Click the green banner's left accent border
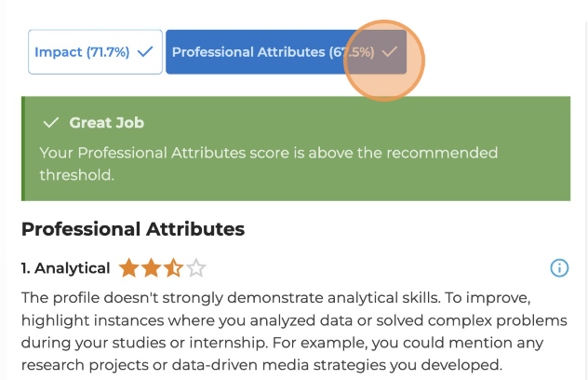The image size is (588, 380). click(23, 148)
